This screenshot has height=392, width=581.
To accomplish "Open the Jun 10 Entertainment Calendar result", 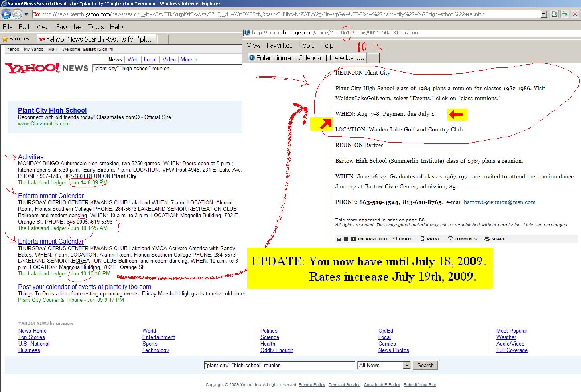I will [51, 241].
